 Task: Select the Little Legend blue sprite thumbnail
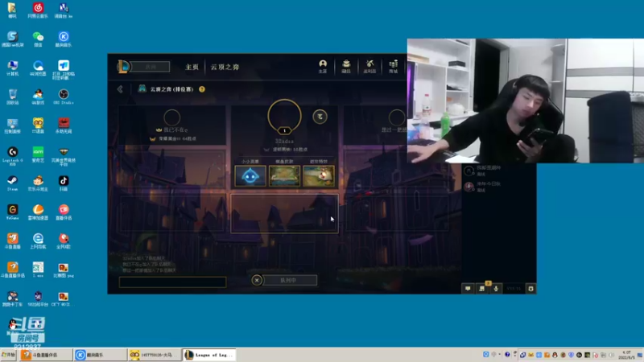[x=250, y=176]
